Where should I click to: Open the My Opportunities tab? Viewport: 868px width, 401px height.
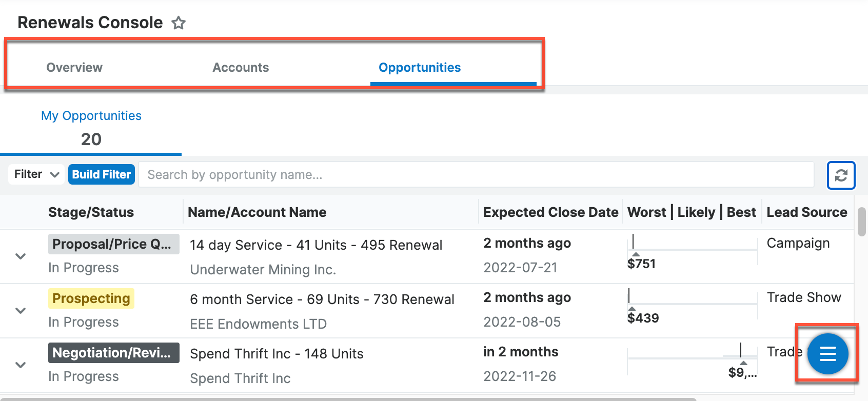[91, 116]
